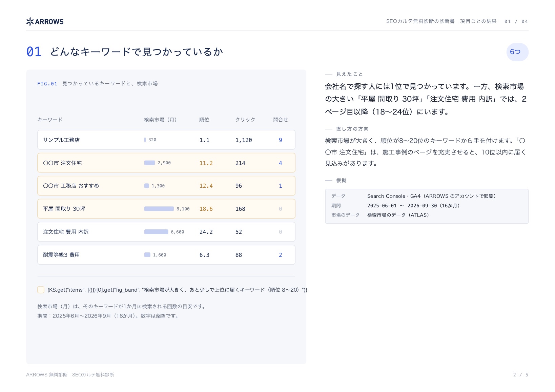Click the inquiry count "9" for サンプル工務店
The image size is (555, 392).
[x=281, y=140]
